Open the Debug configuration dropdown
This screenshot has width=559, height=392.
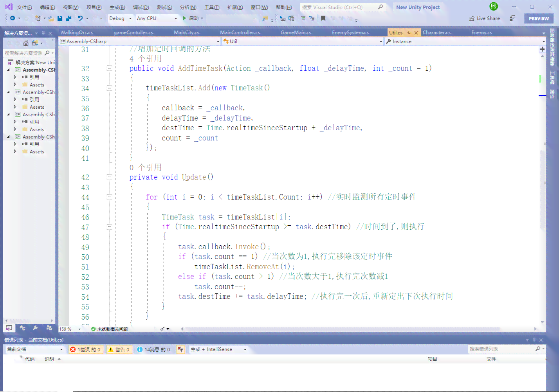(120, 18)
